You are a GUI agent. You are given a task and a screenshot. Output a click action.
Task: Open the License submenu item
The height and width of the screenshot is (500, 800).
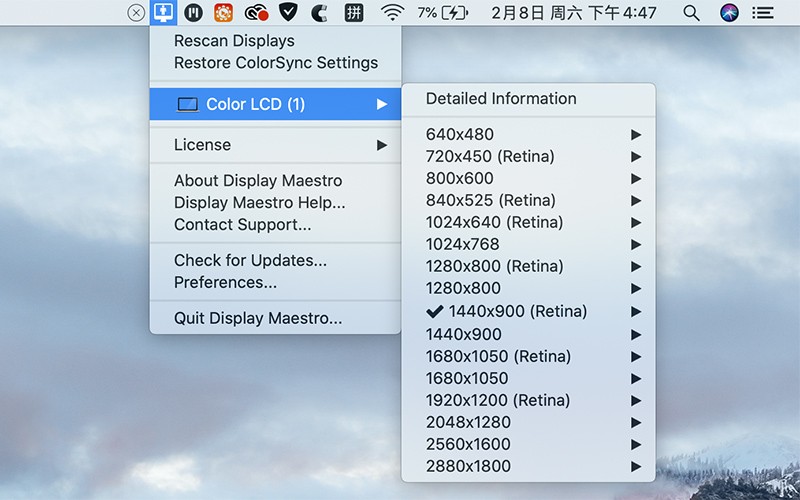coord(276,145)
